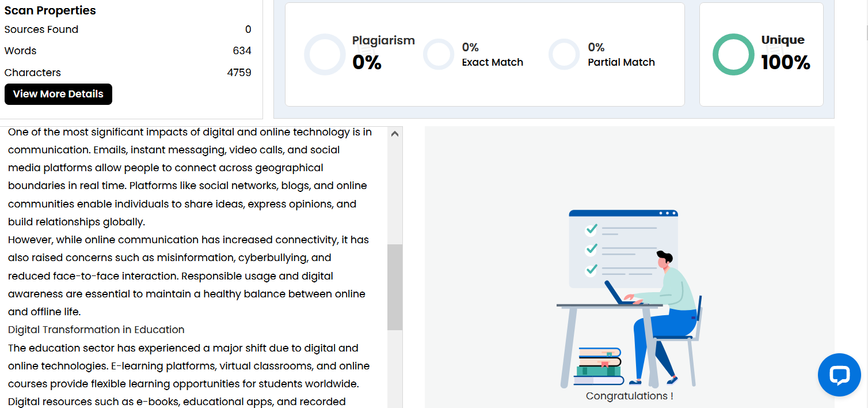Click the text panel's scroll up arrow

(395, 134)
